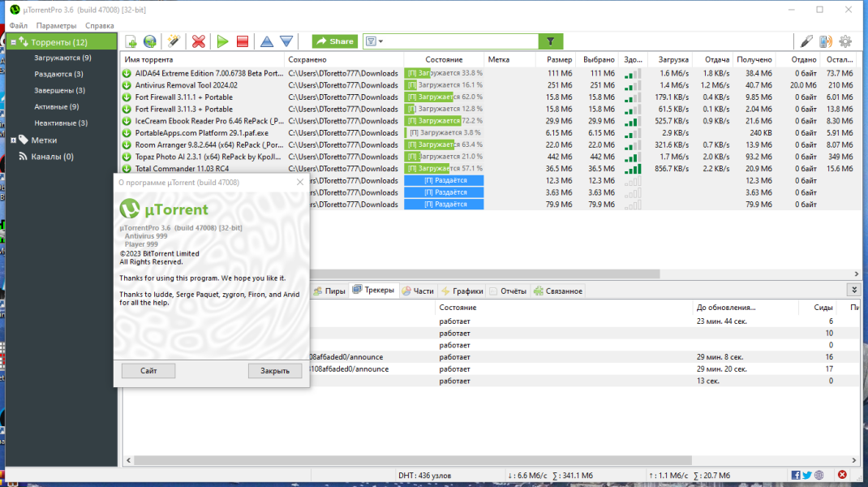Image resolution: width=868 pixels, height=487 pixels.
Task: Click download status icon of PortableApps.com Platform
Action: tap(127, 133)
